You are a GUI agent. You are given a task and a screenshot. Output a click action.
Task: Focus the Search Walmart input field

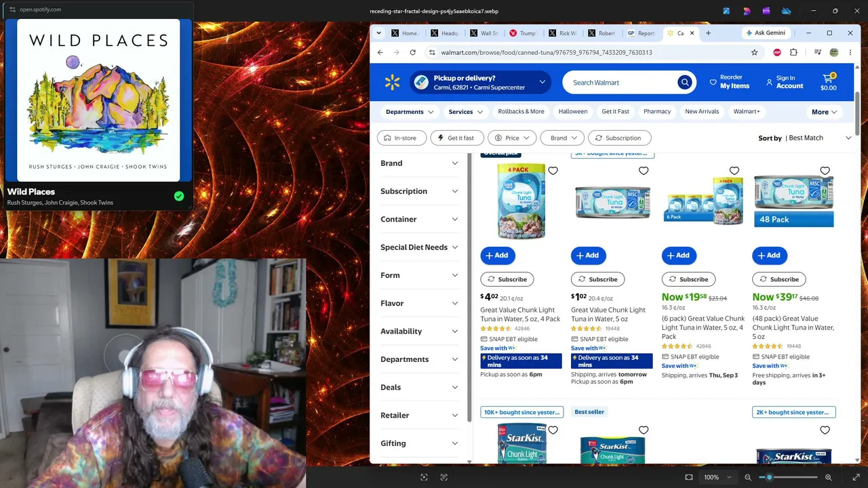point(618,83)
